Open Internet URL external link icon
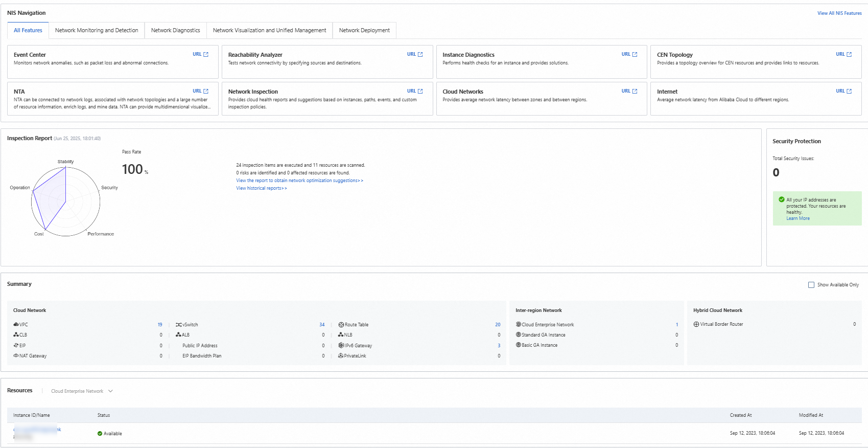The image size is (868, 448). point(849,91)
